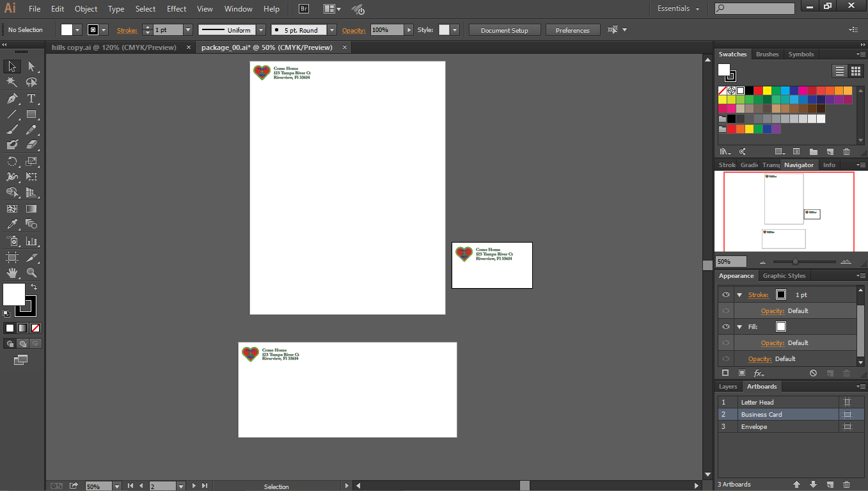Toggle visibility of Stroke appearance attribute
The height and width of the screenshot is (491, 868).
725,295
